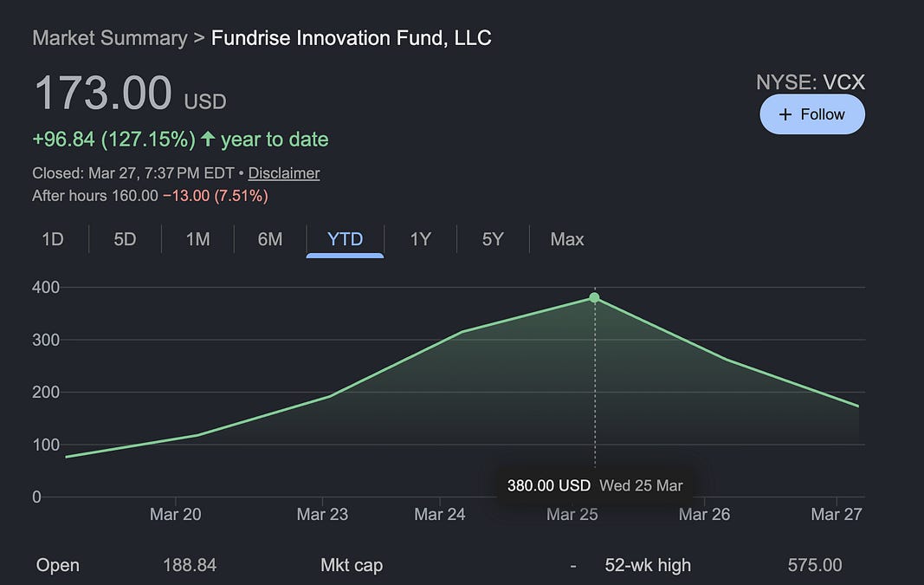924x585 pixels.
Task: Click the 380.00 USD chart tooltip
Action: pyautogui.click(x=595, y=486)
